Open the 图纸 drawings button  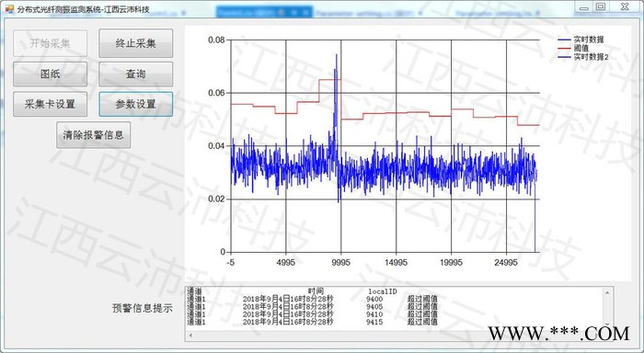[50, 74]
